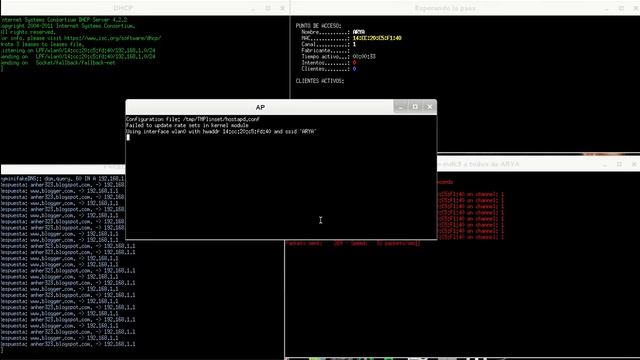Viewport: 640px width, 360px height.
Task: Click the 'Canal' row value 1
Action: (354, 44)
